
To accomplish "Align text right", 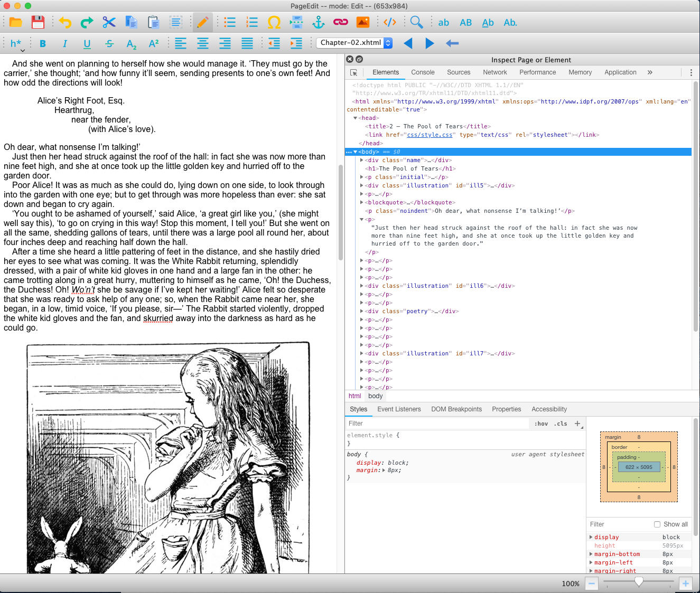I will 225,44.
